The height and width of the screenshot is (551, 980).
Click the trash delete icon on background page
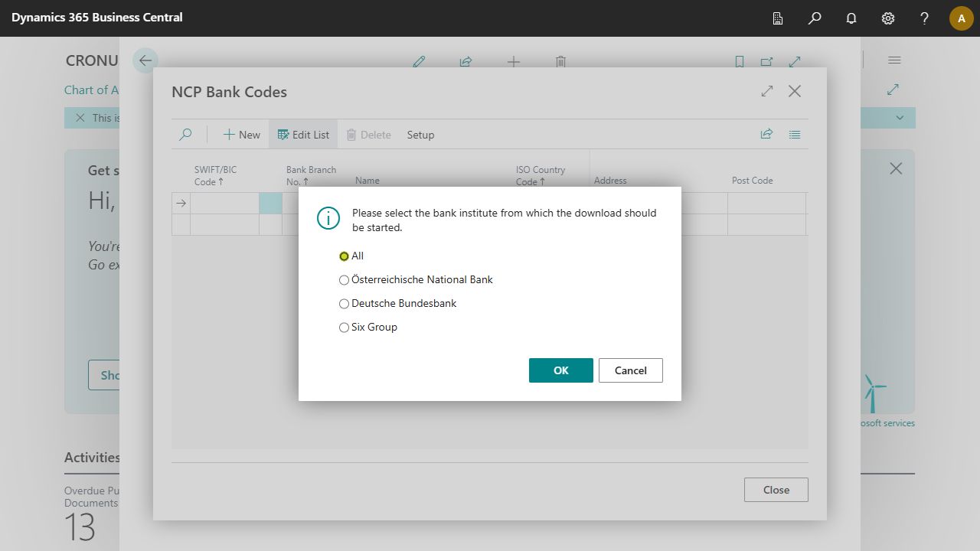tap(560, 62)
